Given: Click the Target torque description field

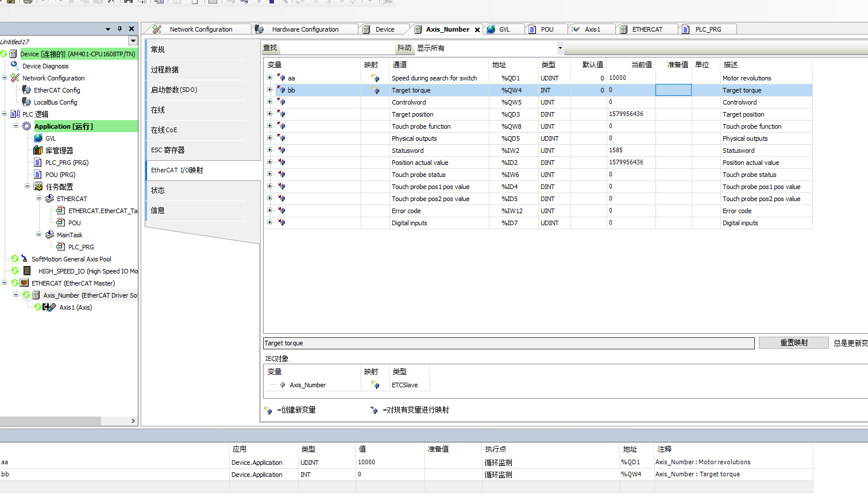Looking at the screenshot, I should 508,343.
